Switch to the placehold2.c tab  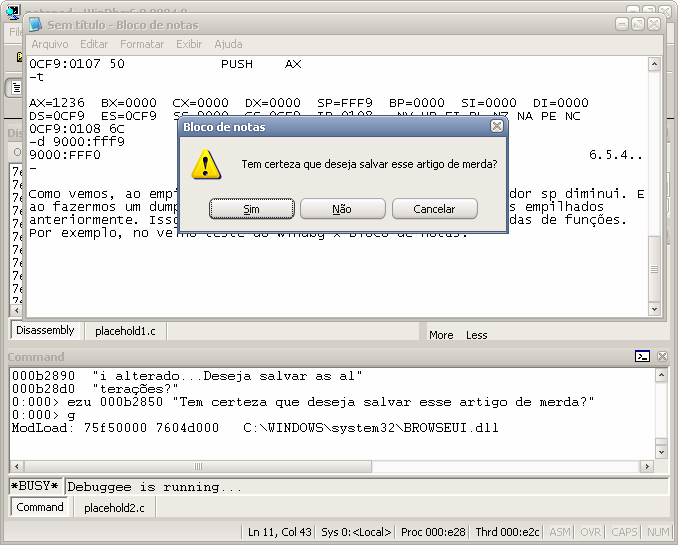(x=114, y=508)
